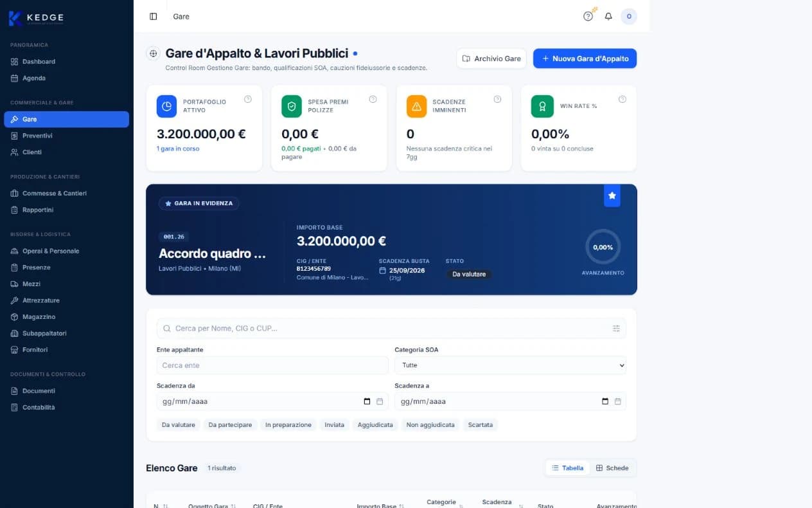Toggle the 'Scartata' filter chip
Viewport: 812px width, 508px height.
[x=481, y=425]
